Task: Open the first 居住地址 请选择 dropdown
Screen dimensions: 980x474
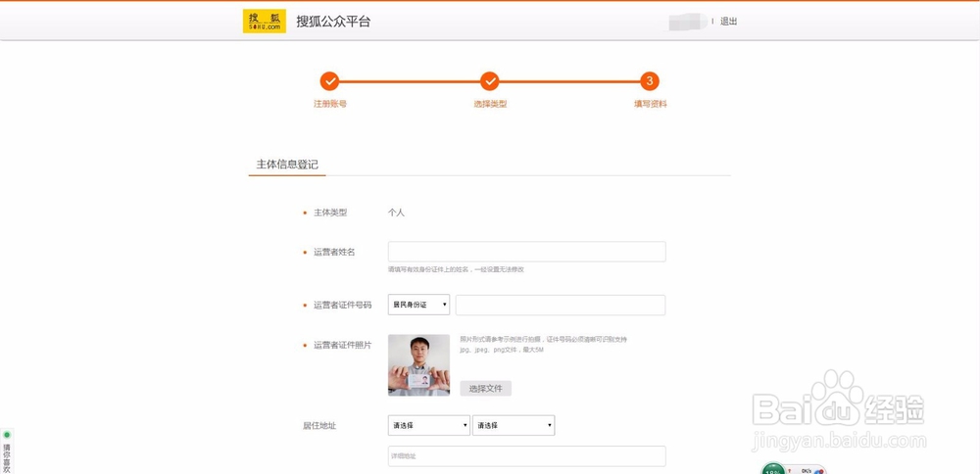Action: (x=429, y=425)
